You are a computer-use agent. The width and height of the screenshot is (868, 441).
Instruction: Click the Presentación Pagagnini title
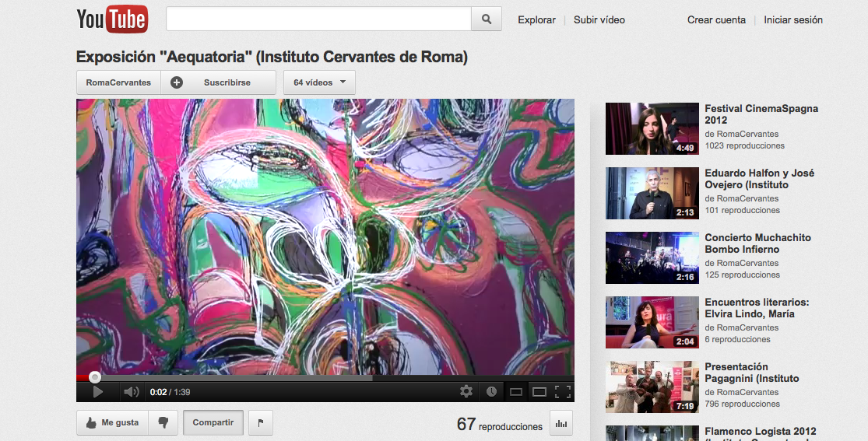tap(752, 373)
